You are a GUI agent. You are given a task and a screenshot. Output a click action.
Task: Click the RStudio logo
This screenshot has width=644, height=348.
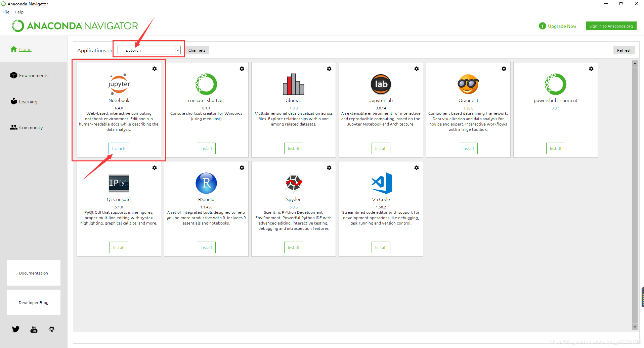(206, 183)
